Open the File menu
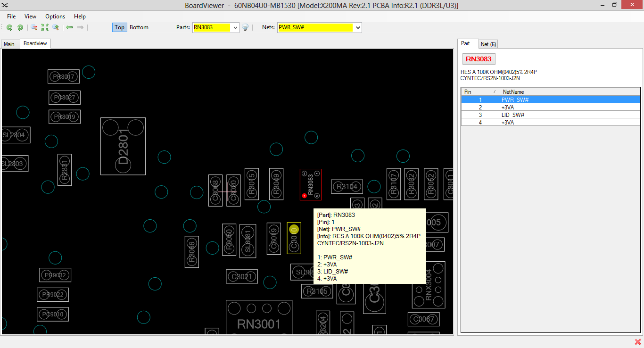644x348 pixels. click(11, 17)
